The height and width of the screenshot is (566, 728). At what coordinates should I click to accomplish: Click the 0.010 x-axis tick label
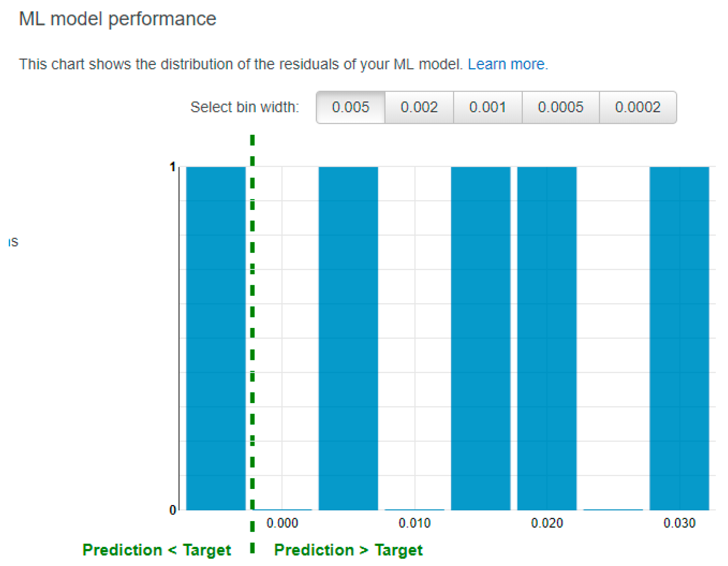coord(414,523)
